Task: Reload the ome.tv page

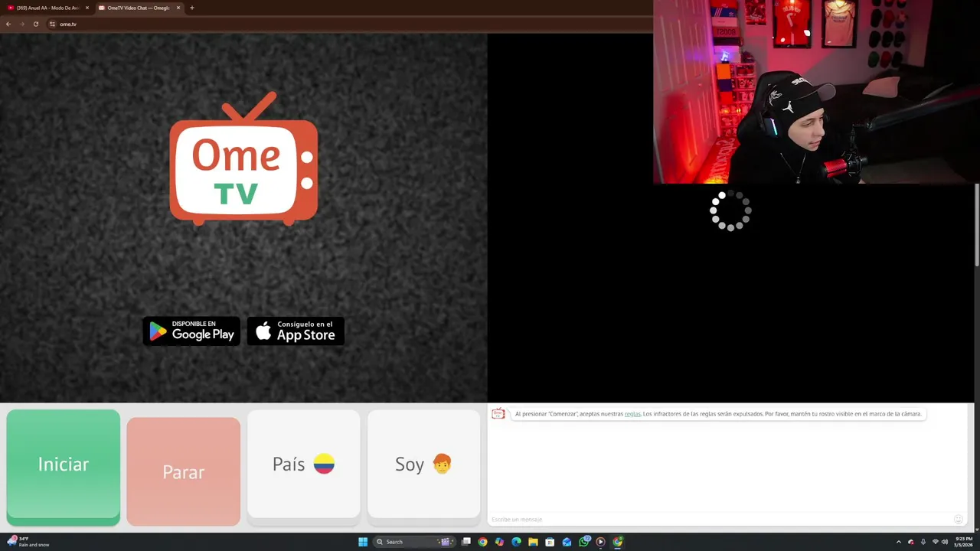Action: pos(35,24)
